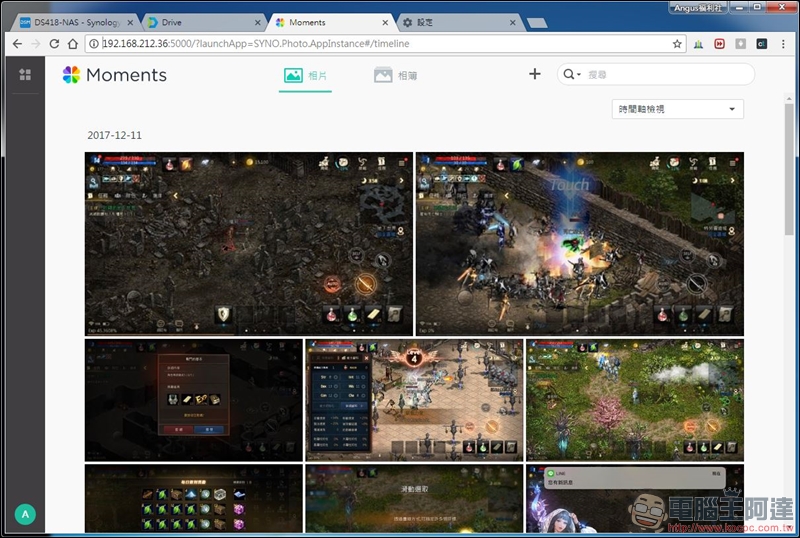The image size is (800, 538).
Task: Close the Moments browser tab
Action: (x=385, y=22)
